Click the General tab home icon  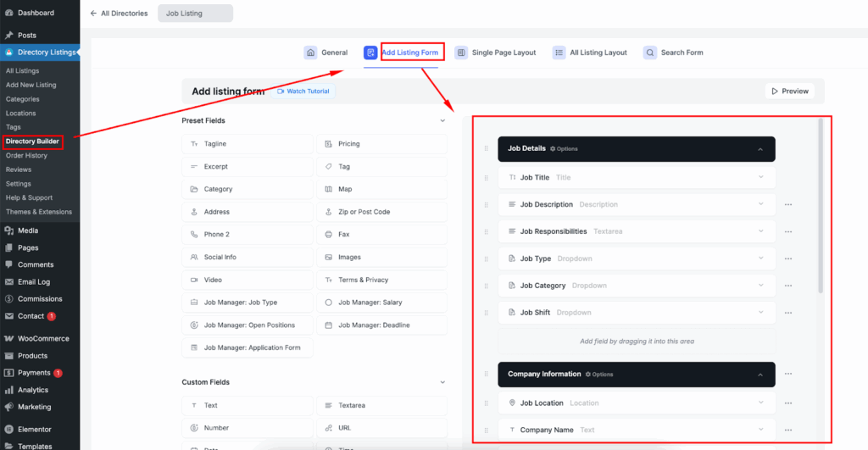310,53
